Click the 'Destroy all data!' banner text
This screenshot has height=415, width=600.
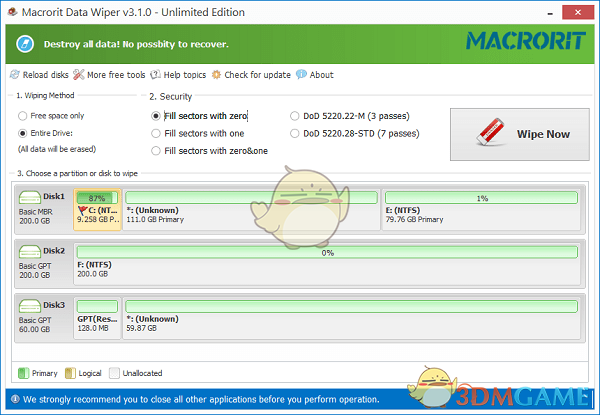[x=136, y=44]
